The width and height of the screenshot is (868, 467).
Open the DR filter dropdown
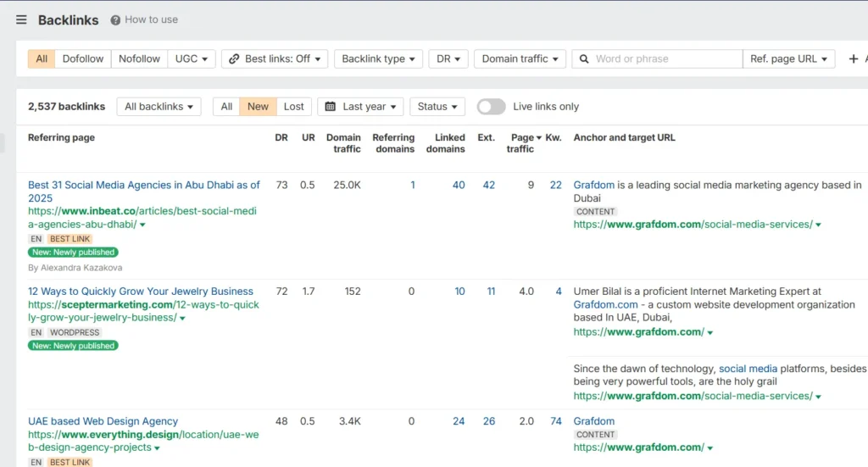pyautogui.click(x=448, y=58)
